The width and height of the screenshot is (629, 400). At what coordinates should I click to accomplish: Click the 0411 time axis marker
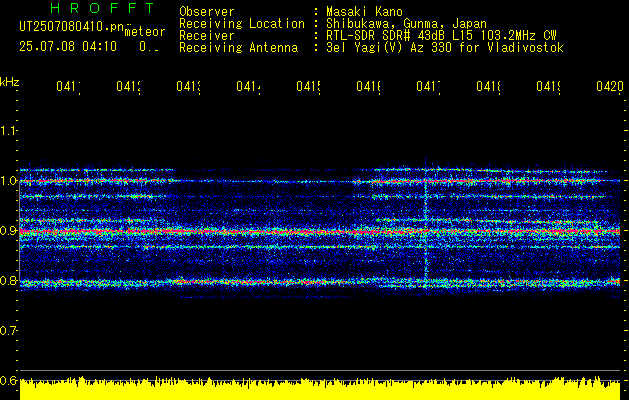coord(68,86)
